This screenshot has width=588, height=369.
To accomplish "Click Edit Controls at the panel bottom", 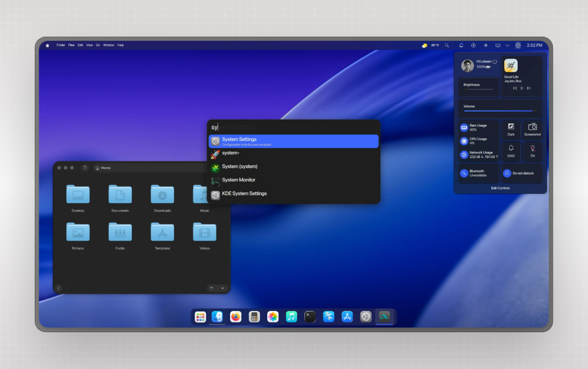I will (x=500, y=187).
